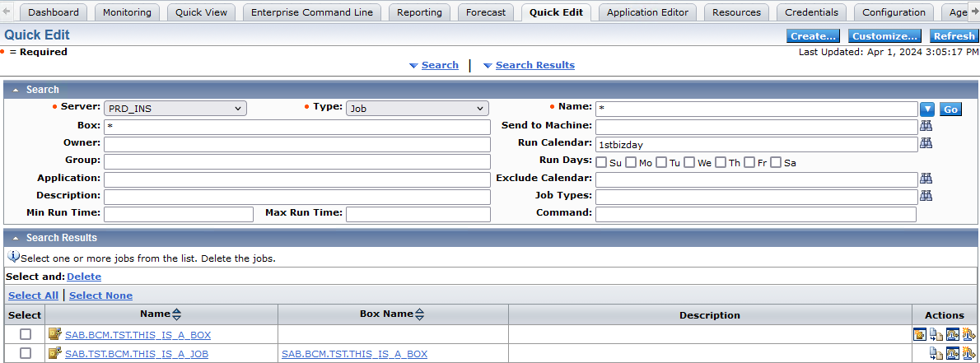Screen dimensions: 980x363
Task: Click into the Description input field
Action: pos(296,197)
